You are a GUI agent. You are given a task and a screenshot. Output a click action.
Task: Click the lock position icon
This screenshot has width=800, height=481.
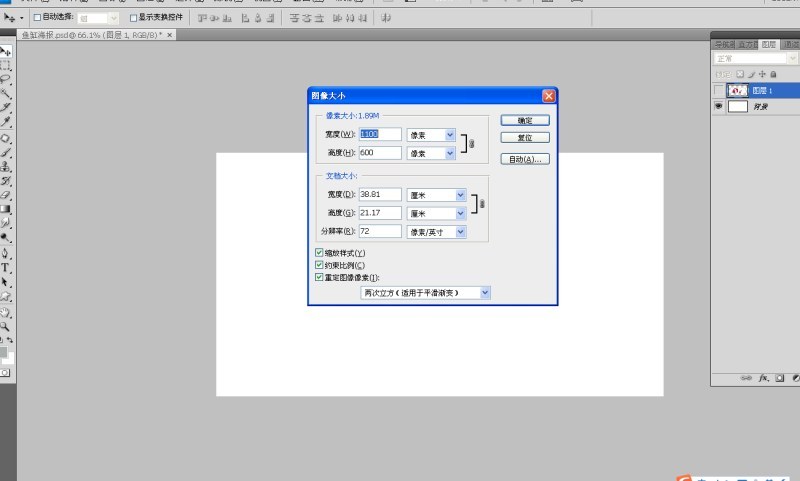point(762,74)
